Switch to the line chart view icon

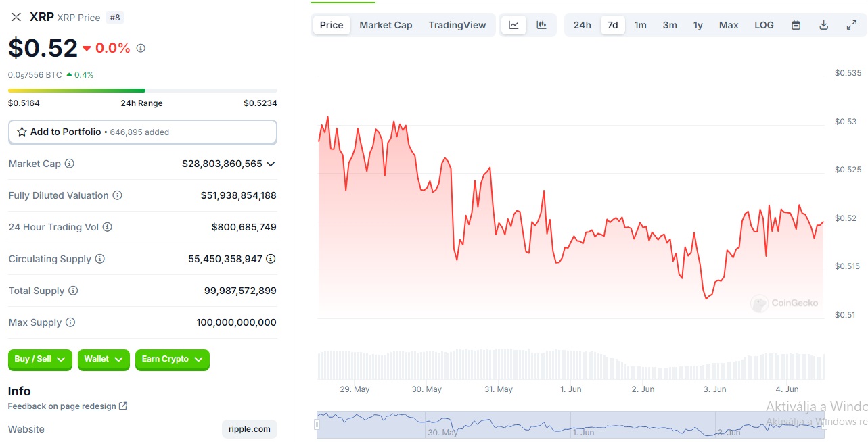point(514,25)
